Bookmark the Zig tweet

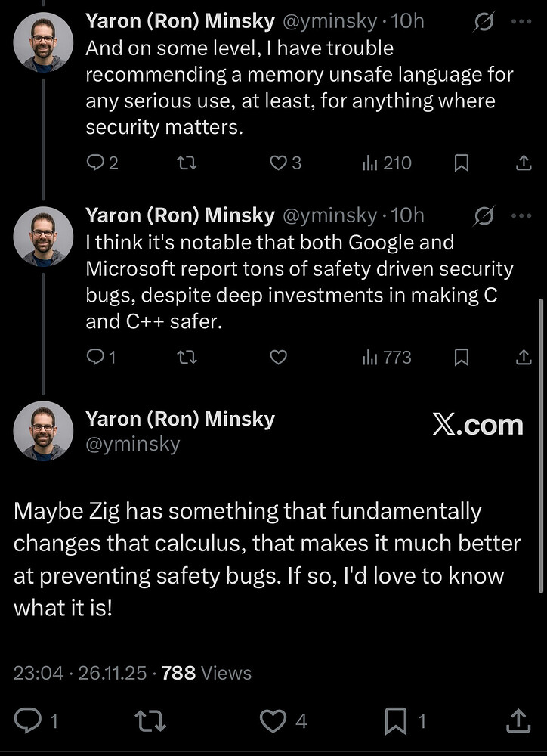[396, 720]
